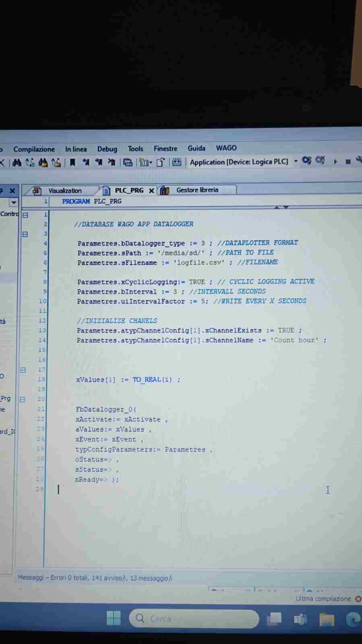Switch to the Gestore libreria tab
This screenshot has width=362, height=644.
(x=197, y=190)
